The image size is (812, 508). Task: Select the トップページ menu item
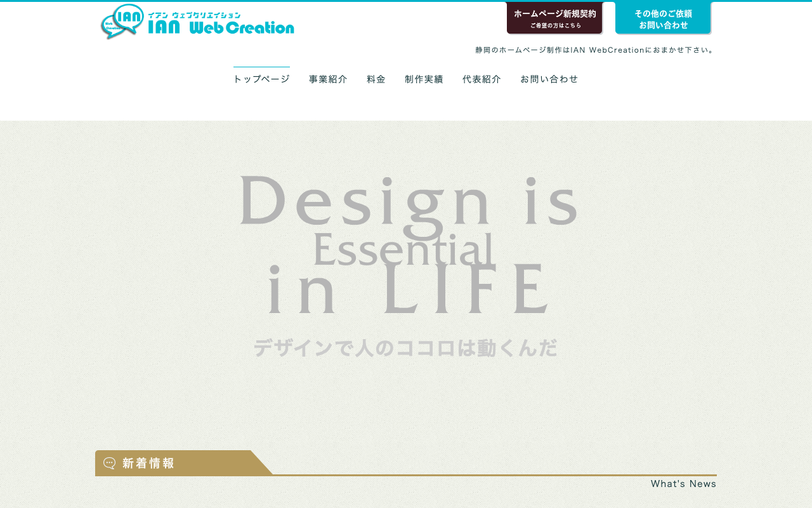click(261, 79)
